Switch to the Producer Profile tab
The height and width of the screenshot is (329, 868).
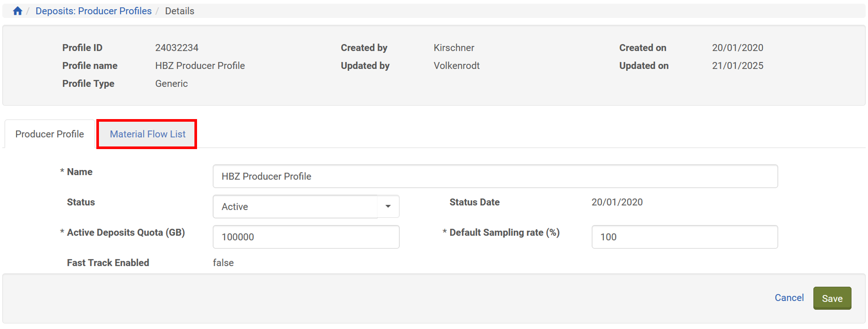click(x=49, y=134)
